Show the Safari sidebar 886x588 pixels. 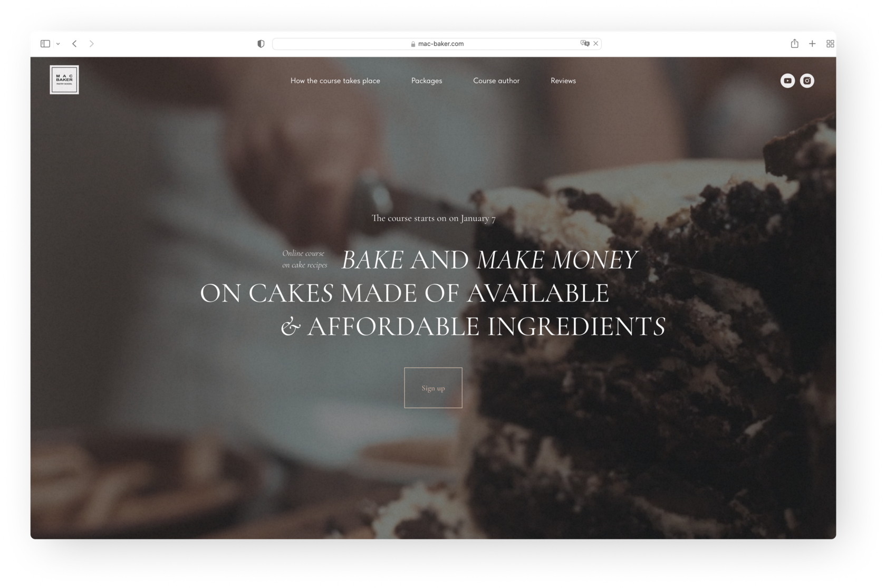pos(45,44)
